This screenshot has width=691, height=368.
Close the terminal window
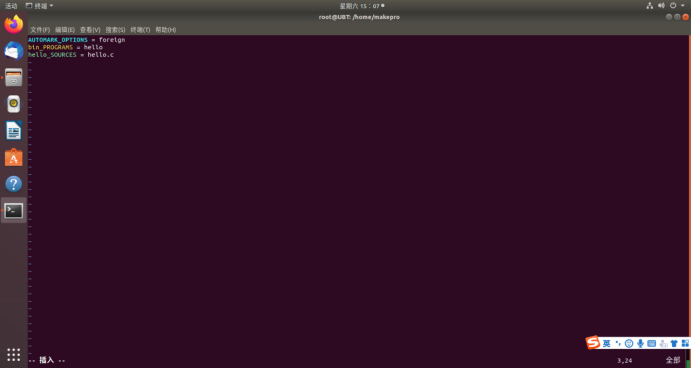point(685,17)
